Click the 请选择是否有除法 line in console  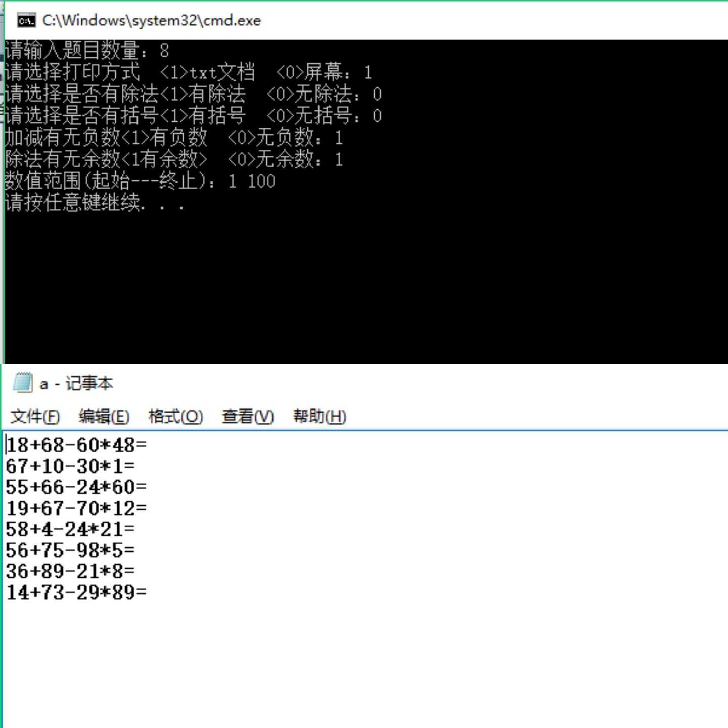point(193,94)
